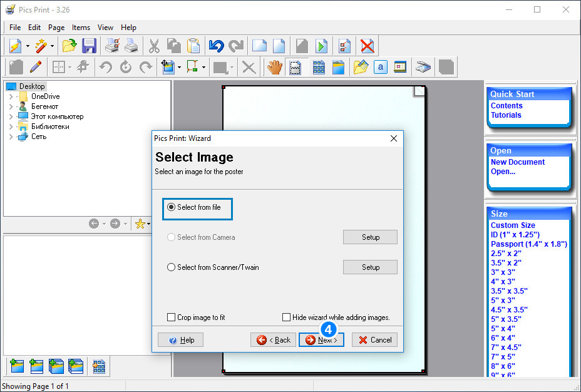
Task: Click Setup button for Scanner/Twain
Action: [370, 267]
